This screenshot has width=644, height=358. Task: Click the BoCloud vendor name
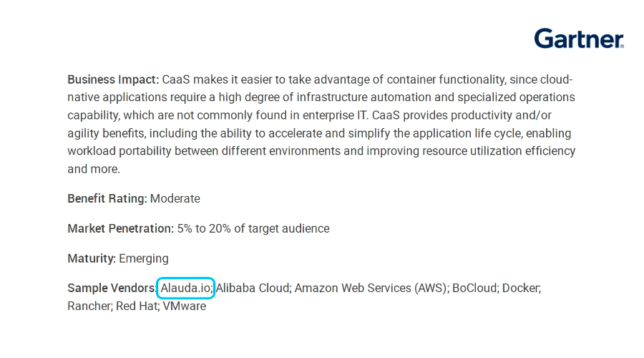pos(474,288)
